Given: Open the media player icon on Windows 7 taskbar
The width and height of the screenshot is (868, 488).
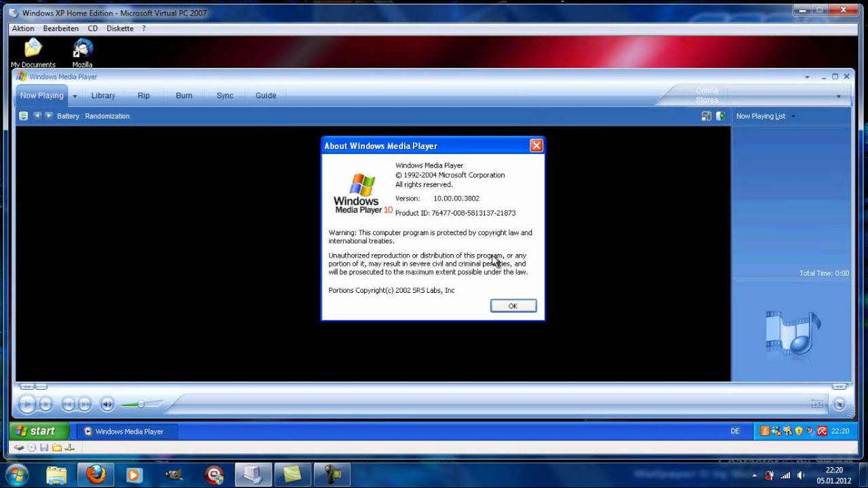Looking at the screenshot, I should (x=134, y=474).
